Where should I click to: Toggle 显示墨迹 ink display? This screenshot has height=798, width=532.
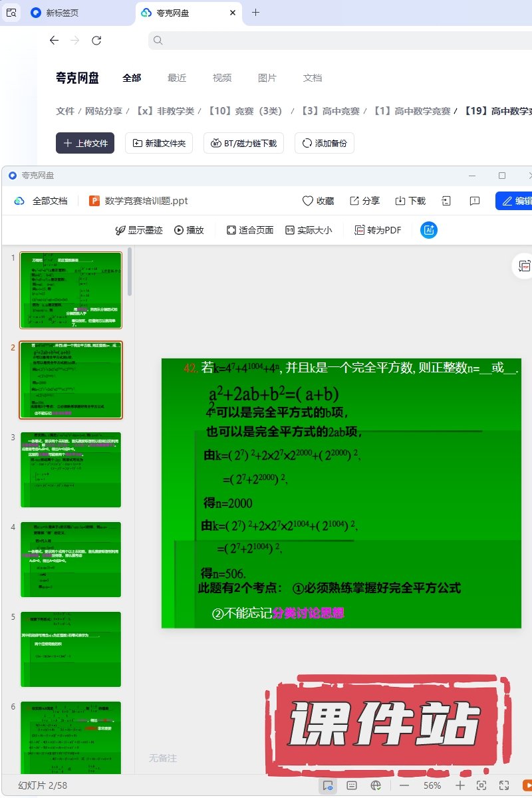[138, 230]
